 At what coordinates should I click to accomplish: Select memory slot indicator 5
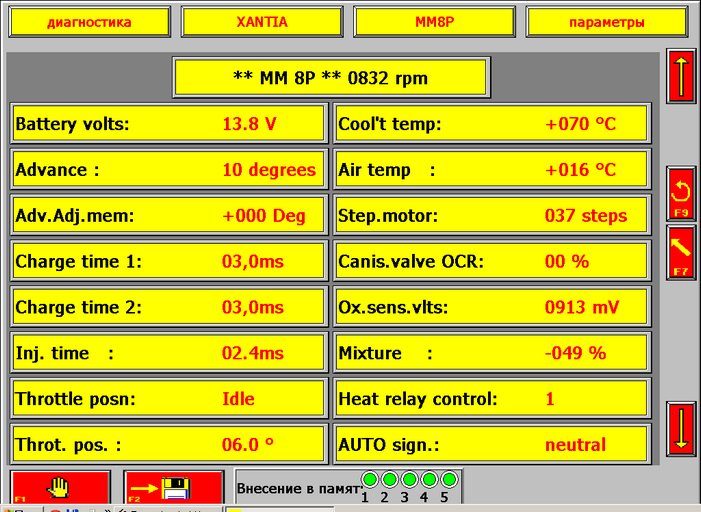coord(448,480)
